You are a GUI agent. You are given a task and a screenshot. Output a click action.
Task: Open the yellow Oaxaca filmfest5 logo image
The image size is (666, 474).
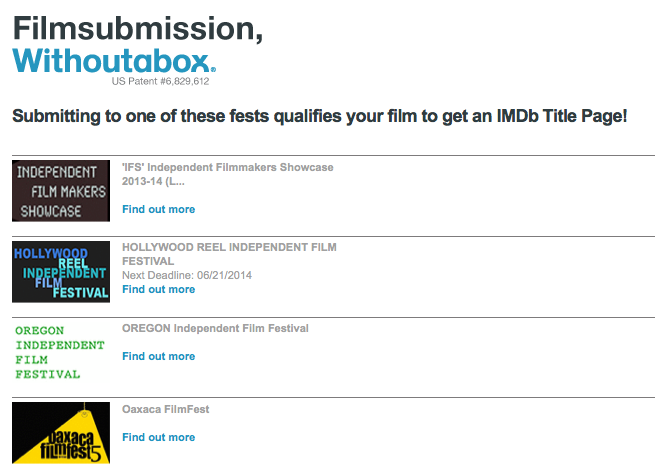[61, 433]
